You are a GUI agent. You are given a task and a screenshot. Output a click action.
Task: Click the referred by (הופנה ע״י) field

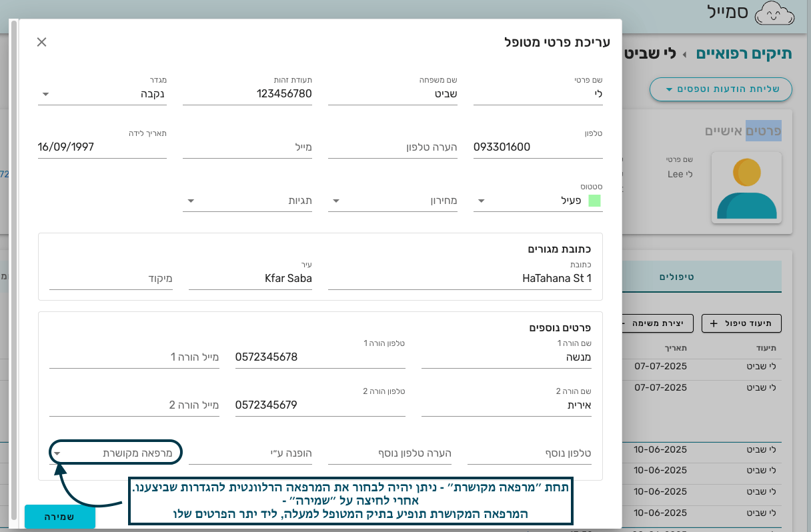(250, 453)
